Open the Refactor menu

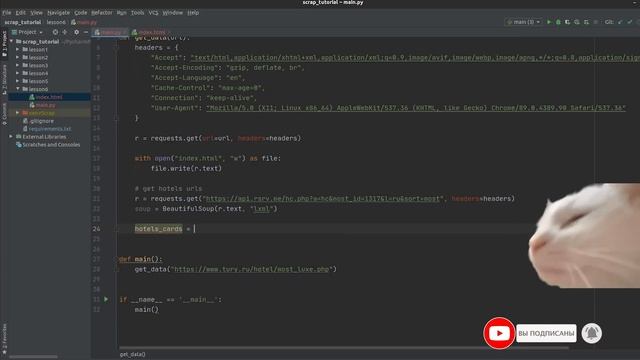102,13
